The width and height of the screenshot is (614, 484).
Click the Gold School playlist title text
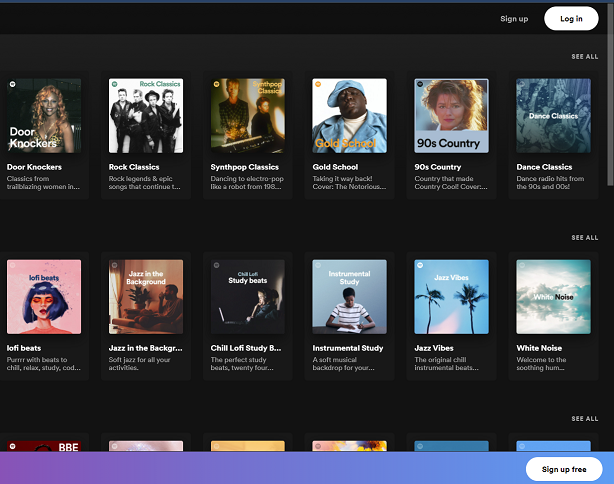tap(335, 167)
